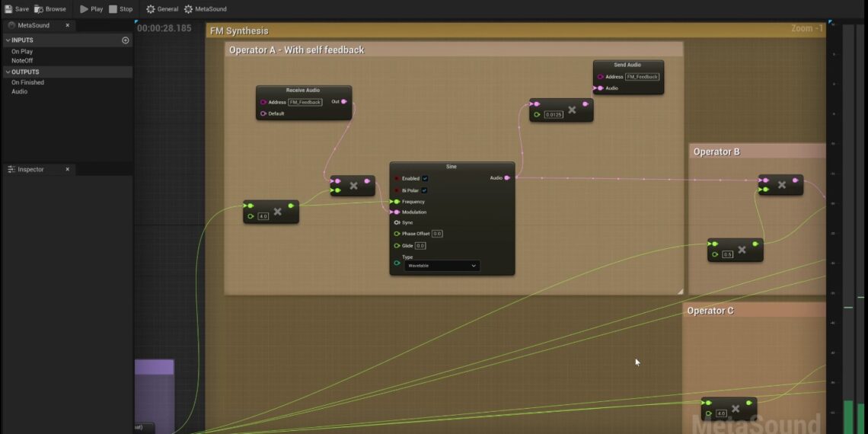This screenshot has width=868, height=434.
Task: Click the Receive Audio Out pin
Action: click(344, 101)
